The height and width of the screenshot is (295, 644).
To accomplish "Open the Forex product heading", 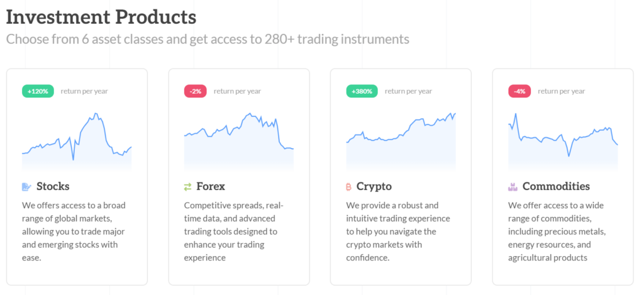I will [210, 186].
